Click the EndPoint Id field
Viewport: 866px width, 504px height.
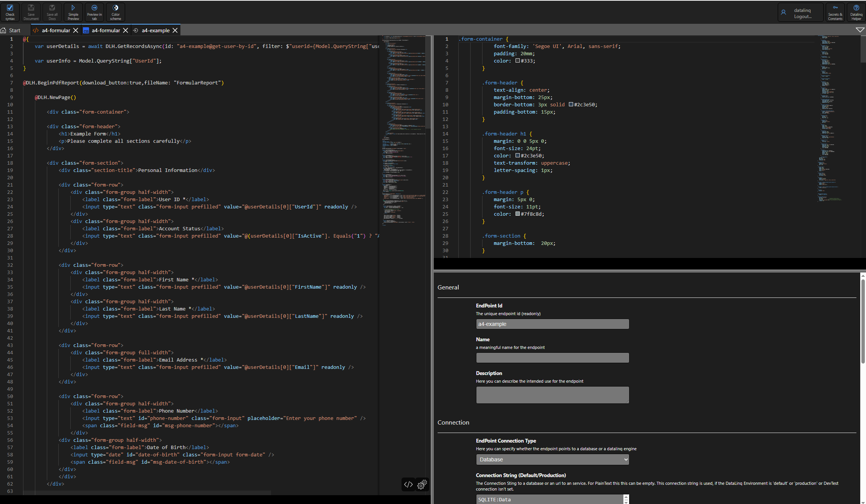point(552,324)
